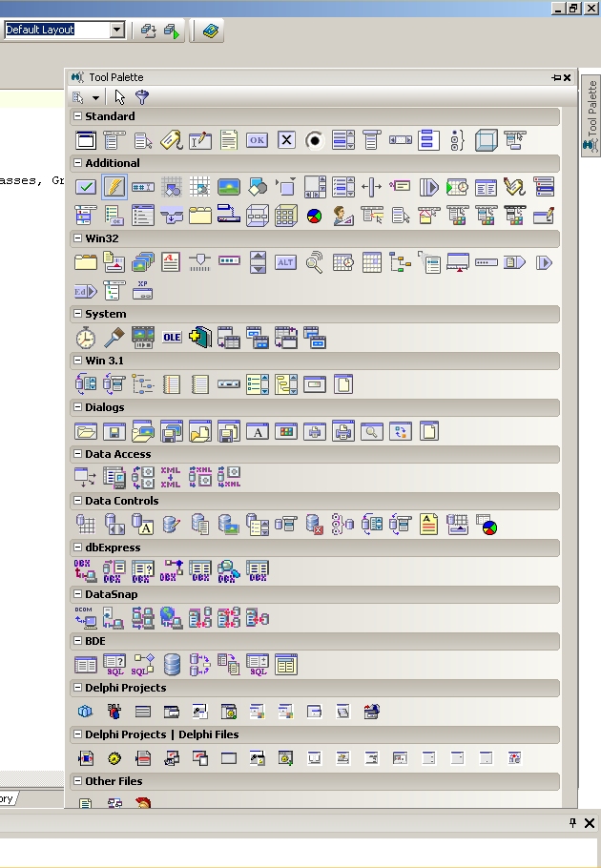Screen dimensions: 601x868
Task: Collapse the Data Controls category
Action: tap(76, 501)
